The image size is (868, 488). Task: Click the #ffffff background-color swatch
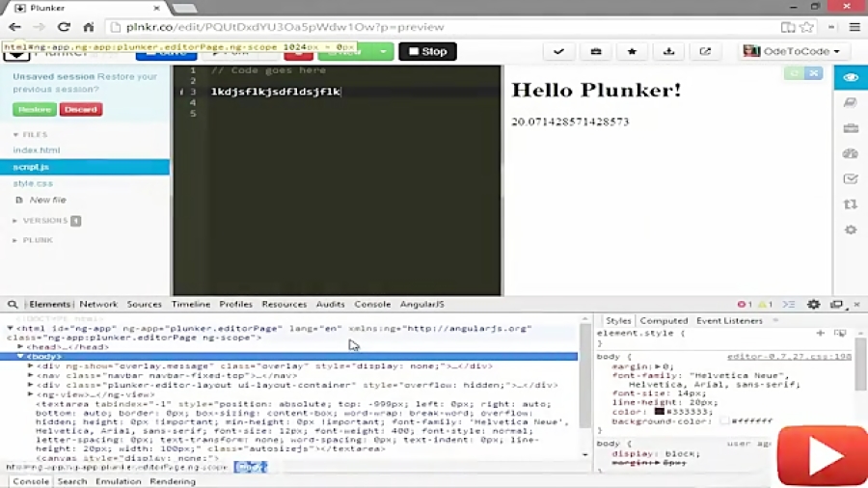tap(724, 421)
